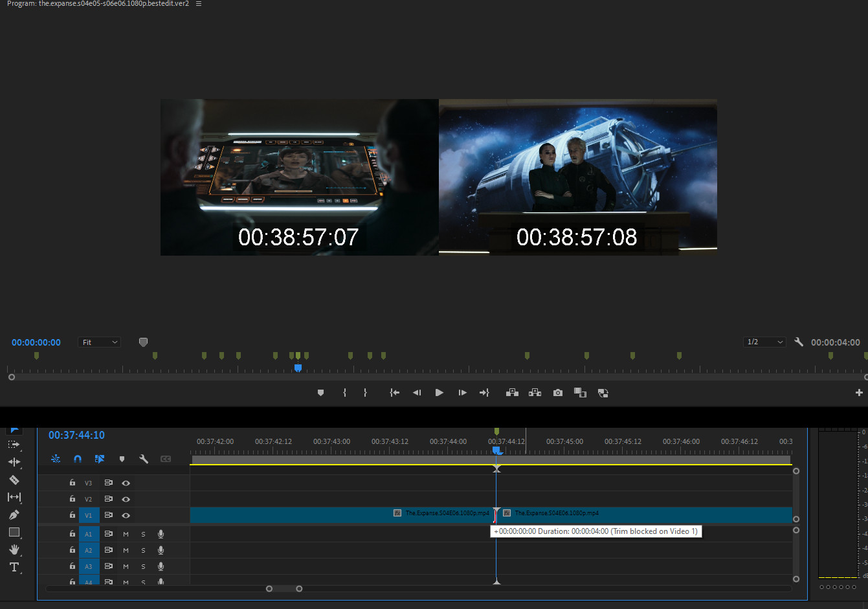Select the Type tool
This screenshot has width=868, height=609.
click(x=14, y=567)
